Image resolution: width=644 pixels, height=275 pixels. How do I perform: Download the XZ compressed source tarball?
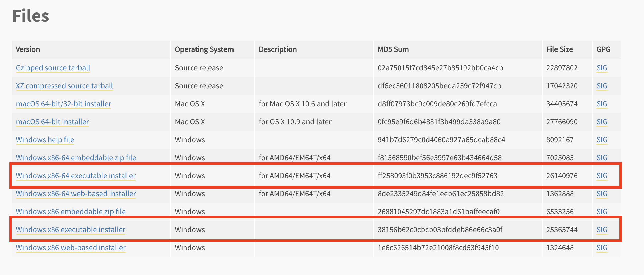(x=64, y=86)
